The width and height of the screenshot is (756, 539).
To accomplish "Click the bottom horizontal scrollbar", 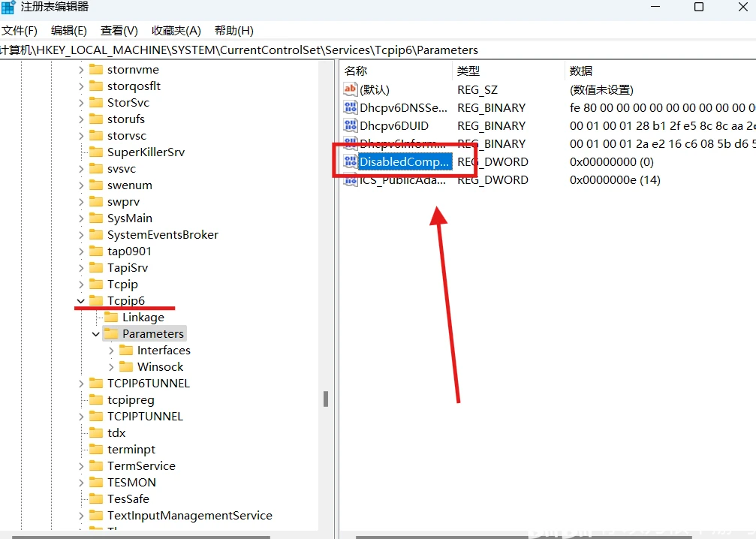I will click(x=150, y=534).
